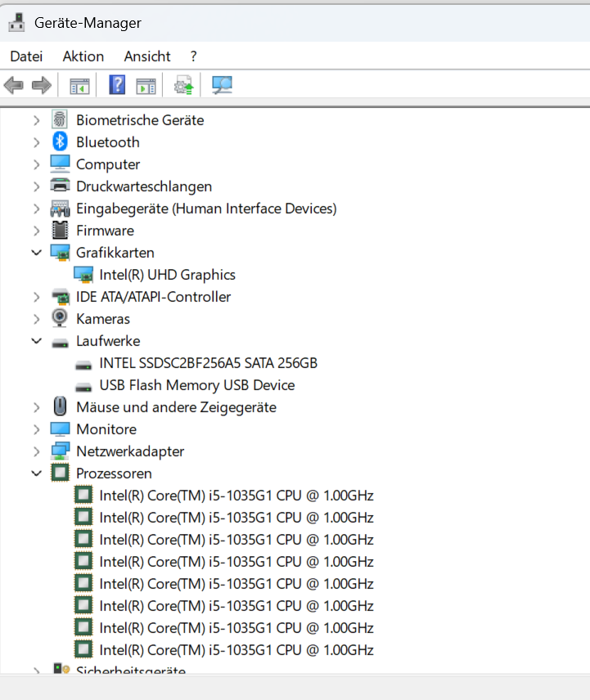Open the Ansicht menu
Viewport: 590px width, 700px height.
(147, 56)
